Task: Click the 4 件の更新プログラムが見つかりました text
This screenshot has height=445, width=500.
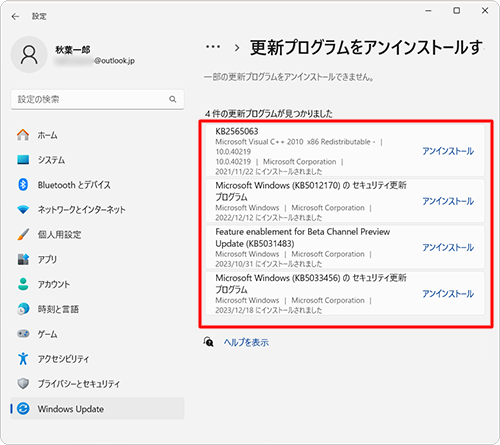Action: (x=269, y=114)
